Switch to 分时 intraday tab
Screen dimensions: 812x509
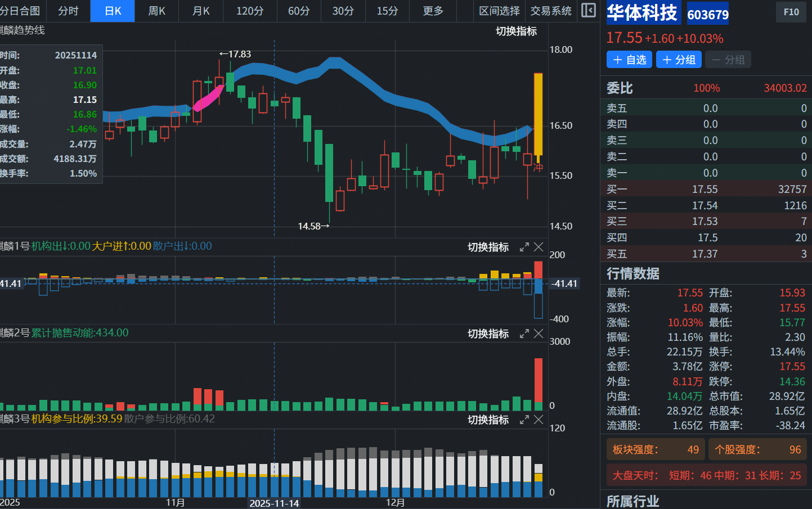click(68, 11)
